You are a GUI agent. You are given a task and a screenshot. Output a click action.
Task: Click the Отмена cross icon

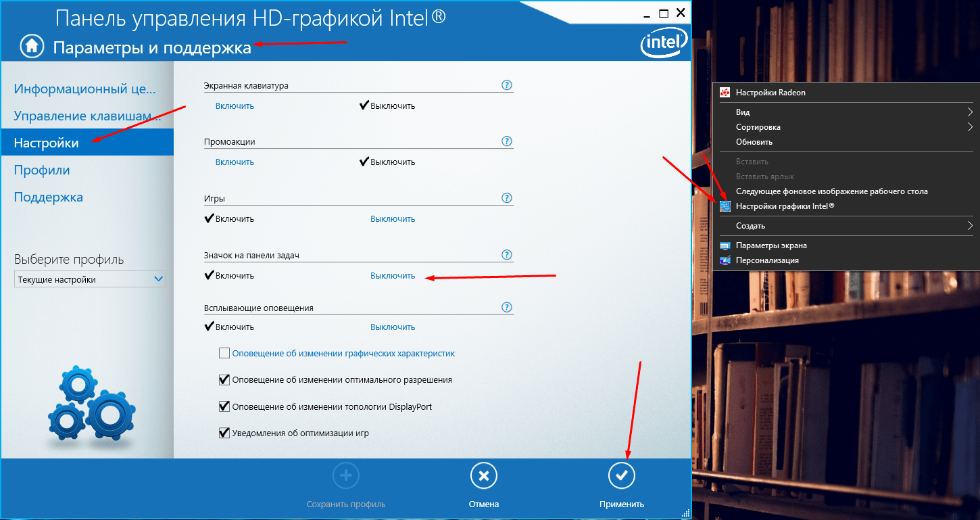(x=484, y=476)
